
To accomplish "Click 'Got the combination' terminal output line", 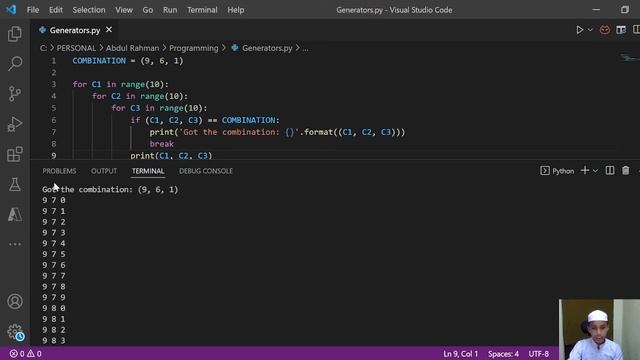I will [x=110, y=189].
